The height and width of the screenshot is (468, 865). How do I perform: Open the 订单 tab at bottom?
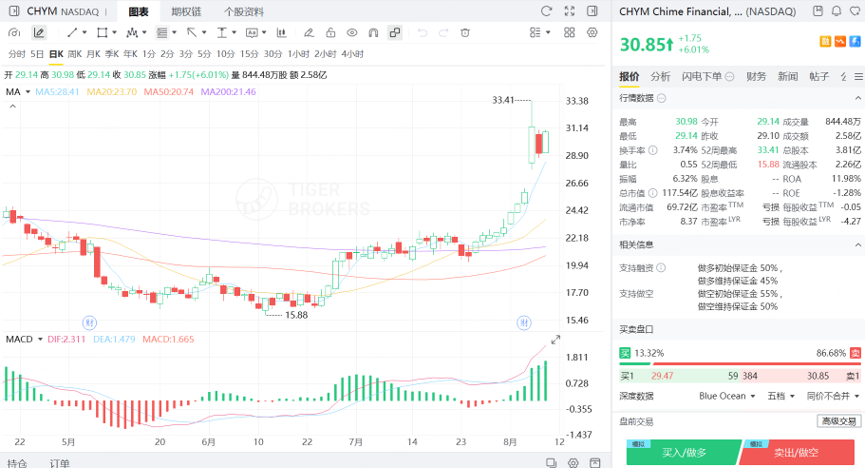[60, 463]
